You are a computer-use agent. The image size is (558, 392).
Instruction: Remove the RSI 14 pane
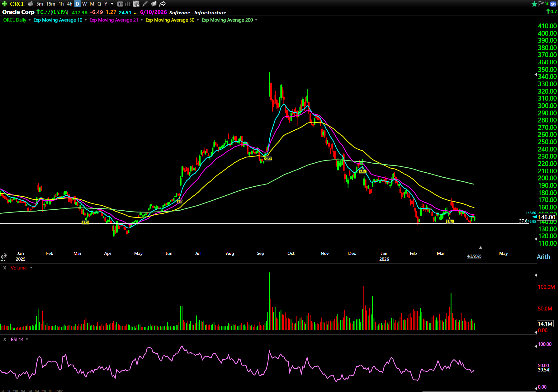point(5,339)
